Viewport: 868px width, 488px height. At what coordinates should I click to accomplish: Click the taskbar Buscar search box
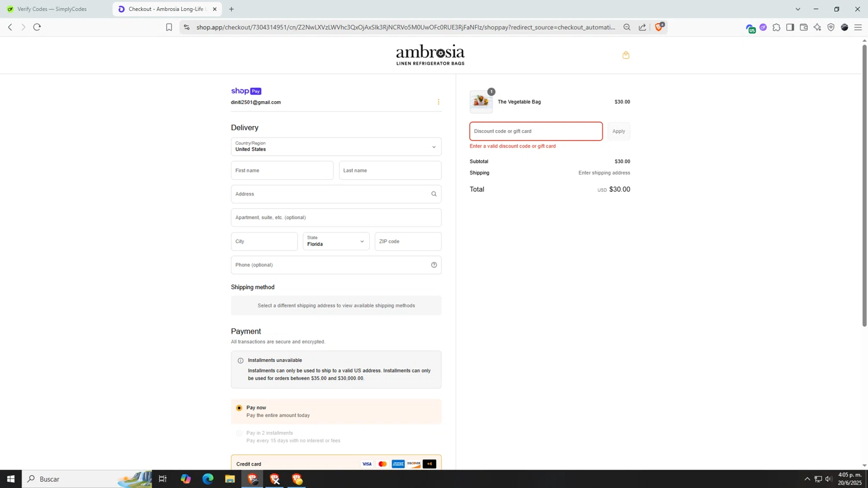[87, 479]
